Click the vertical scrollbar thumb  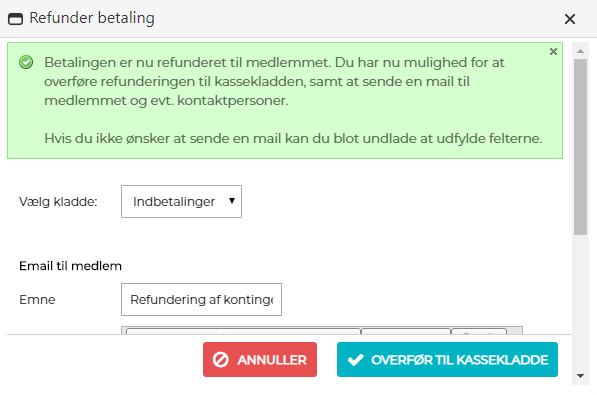[580, 147]
